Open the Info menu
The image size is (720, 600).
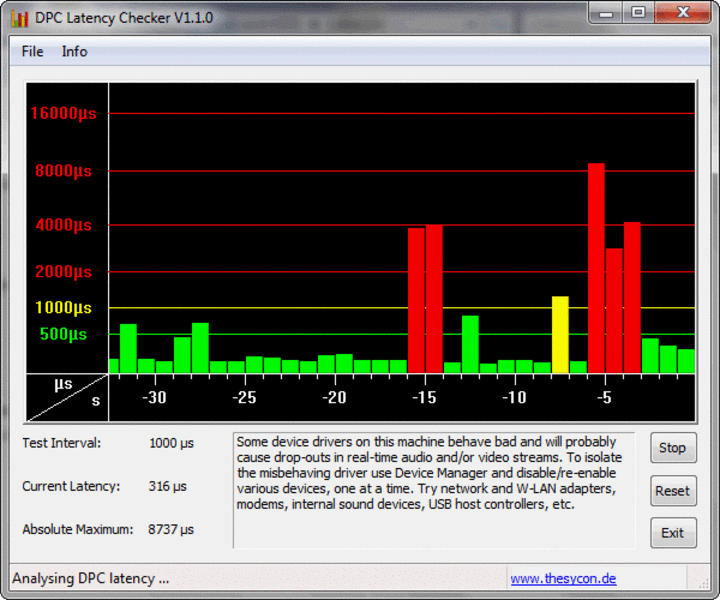pos(74,51)
